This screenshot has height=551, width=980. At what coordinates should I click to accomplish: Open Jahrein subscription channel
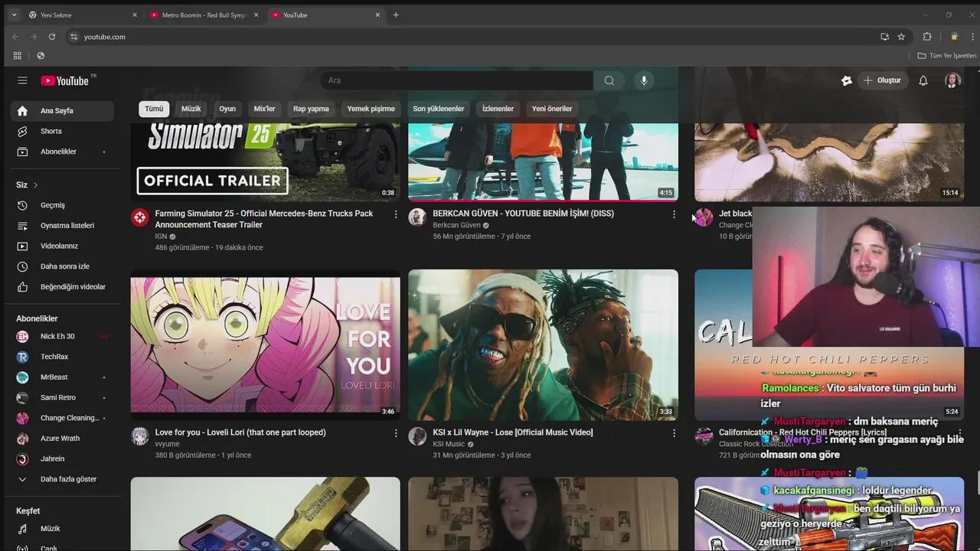pyautogui.click(x=62, y=458)
